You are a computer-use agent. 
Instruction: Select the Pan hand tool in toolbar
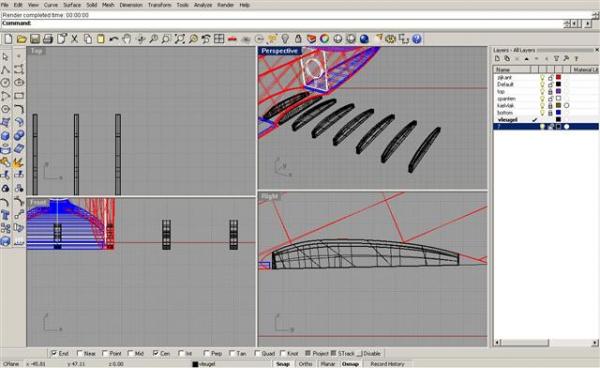(x=127, y=39)
